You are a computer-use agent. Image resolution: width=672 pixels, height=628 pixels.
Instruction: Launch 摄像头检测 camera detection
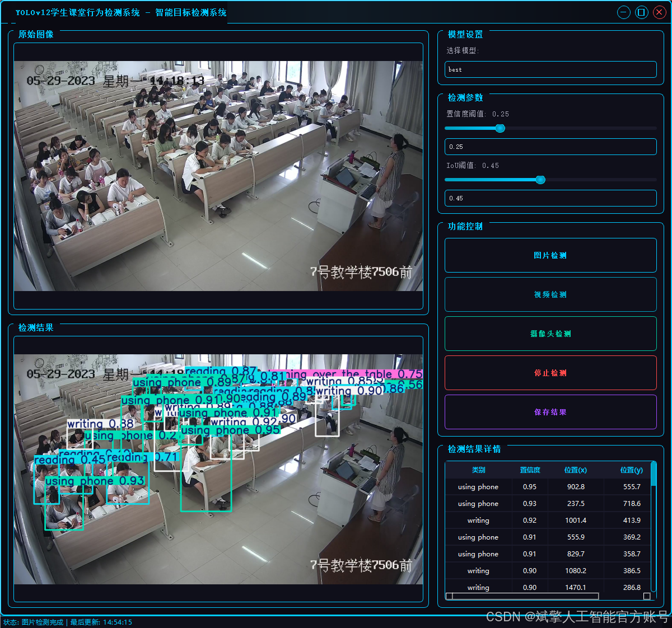[550, 334]
